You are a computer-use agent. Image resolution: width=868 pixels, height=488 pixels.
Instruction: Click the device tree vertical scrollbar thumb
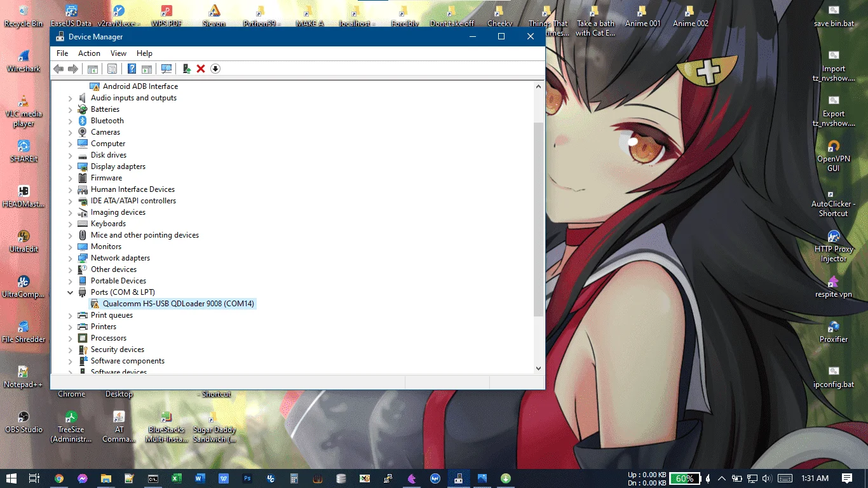pyautogui.click(x=539, y=219)
